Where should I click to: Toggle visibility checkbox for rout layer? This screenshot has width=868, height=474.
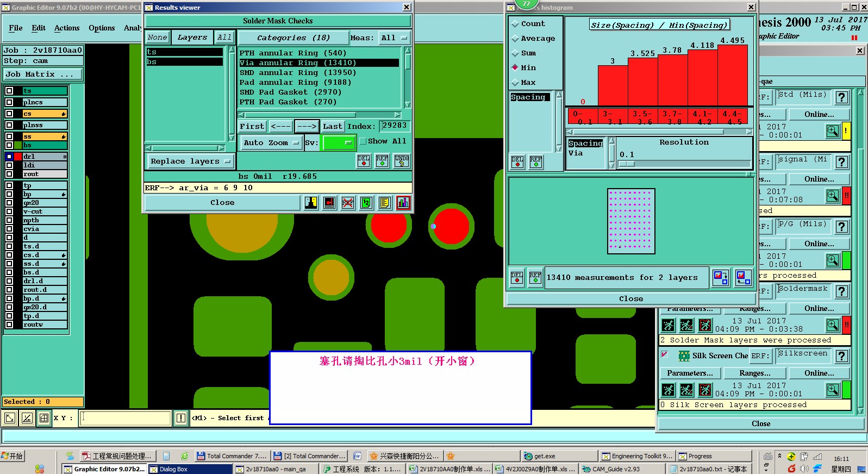[9, 174]
